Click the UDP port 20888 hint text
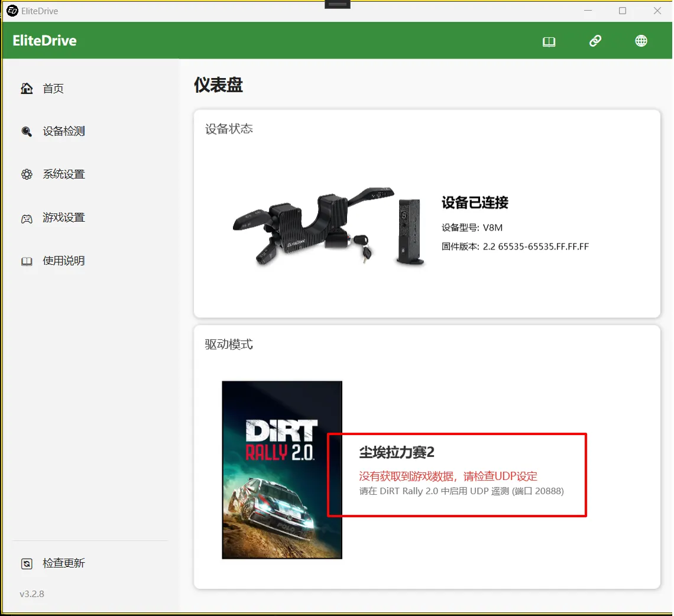 461,491
